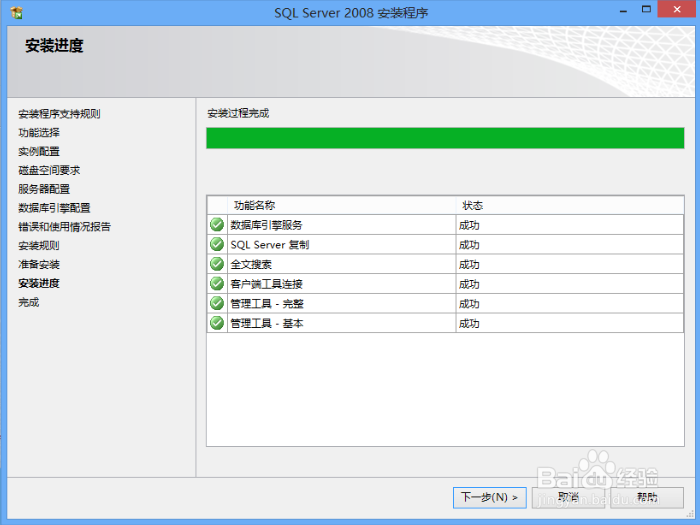Select 数据库引擎配置 step in sidebar
The height and width of the screenshot is (525, 700).
click(x=54, y=208)
